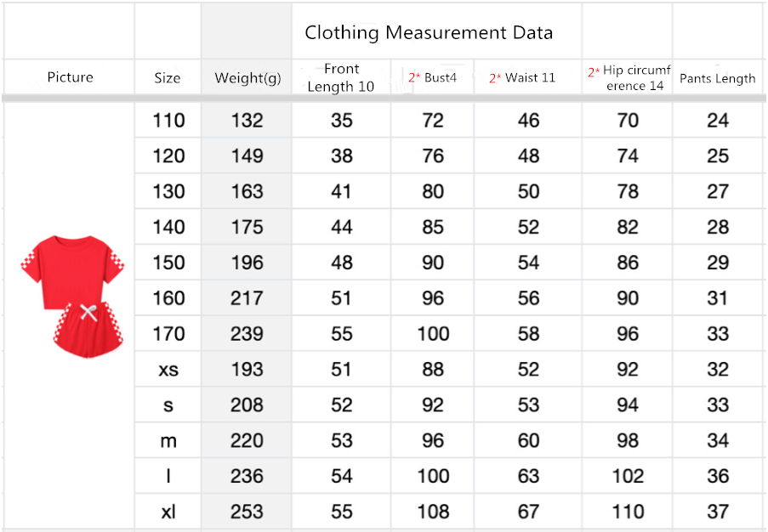Select the Size column header

point(168,78)
